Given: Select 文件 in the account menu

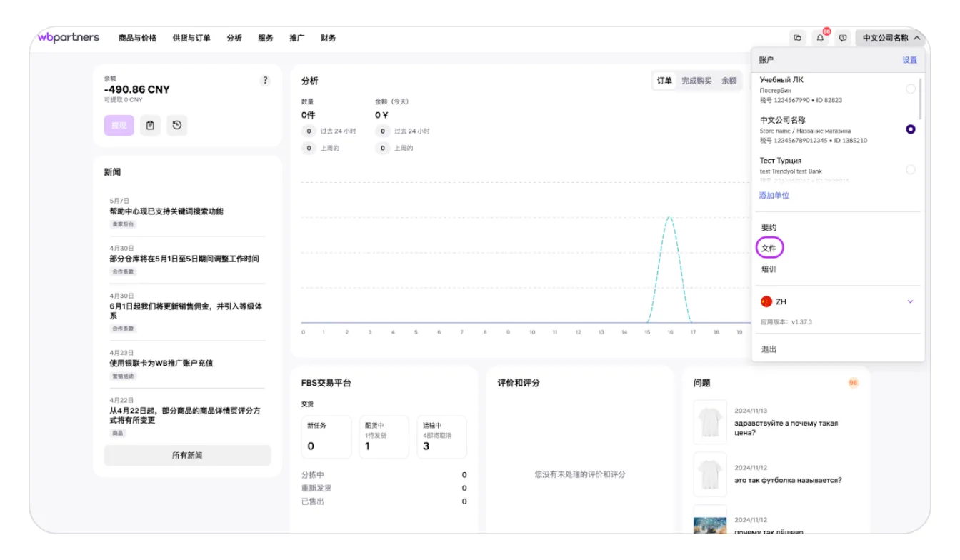Looking at the screenshot, I should [x=769, y=249].
